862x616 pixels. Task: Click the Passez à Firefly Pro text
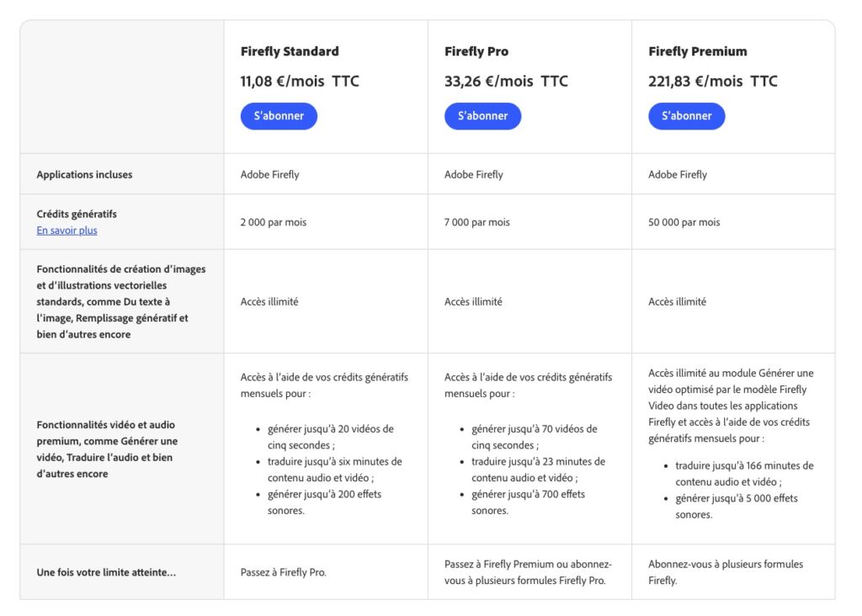[284, 572]
